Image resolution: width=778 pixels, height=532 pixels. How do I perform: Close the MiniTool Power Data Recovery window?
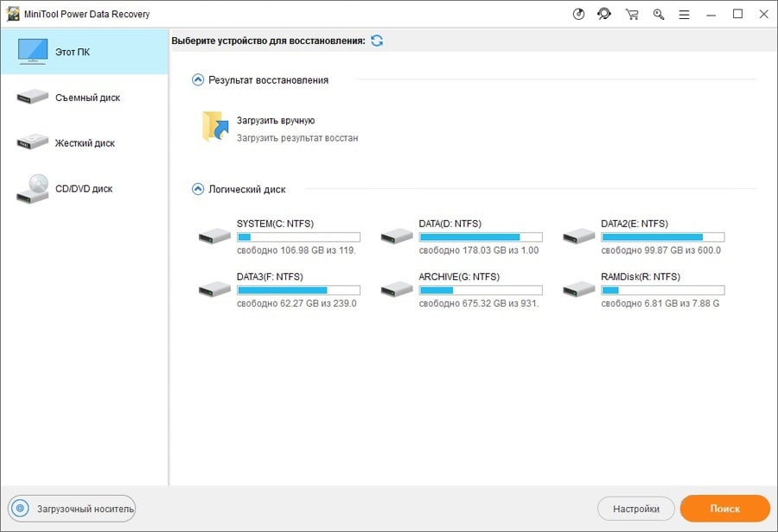point(764,14)
